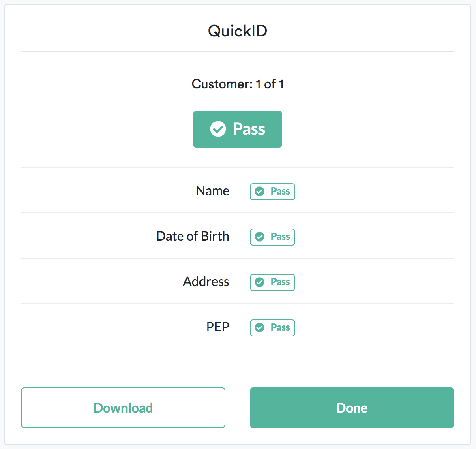
Task: Click the checkmark icon beside Name
Action: click(x=260, y=192)
